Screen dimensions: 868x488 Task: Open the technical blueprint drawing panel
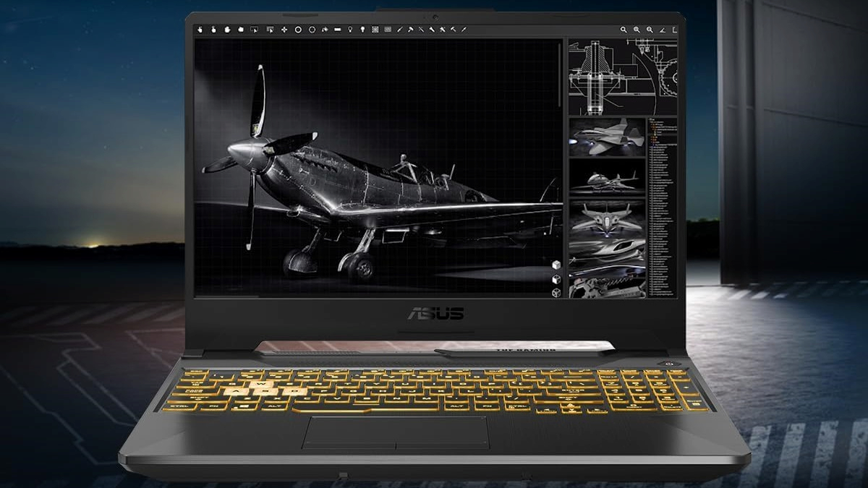tap(622, 76)
